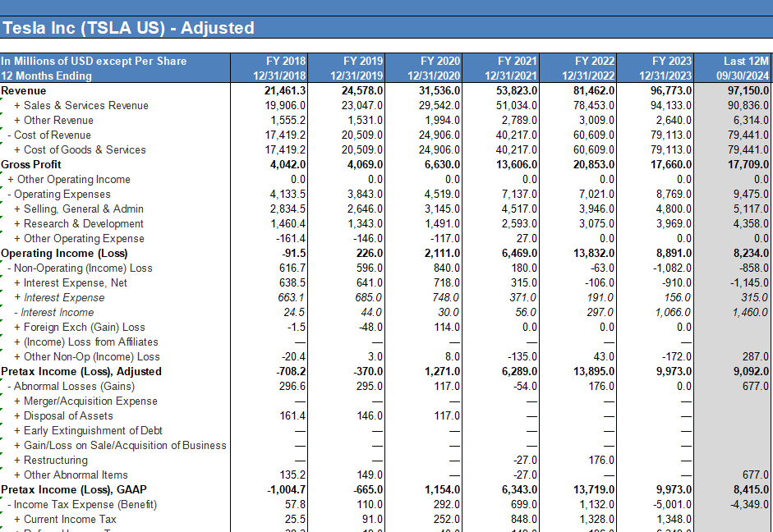Click '+ Foreign Exch (Gain) Loss' label
This screenshot has height=532, width=773.
pyautogui.click(x=80, y=327)
